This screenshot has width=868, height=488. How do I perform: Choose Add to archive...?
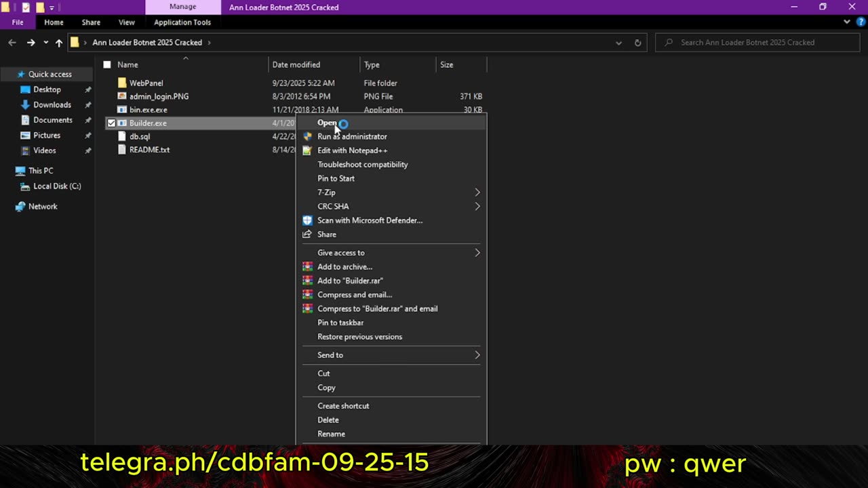point(391,267)
